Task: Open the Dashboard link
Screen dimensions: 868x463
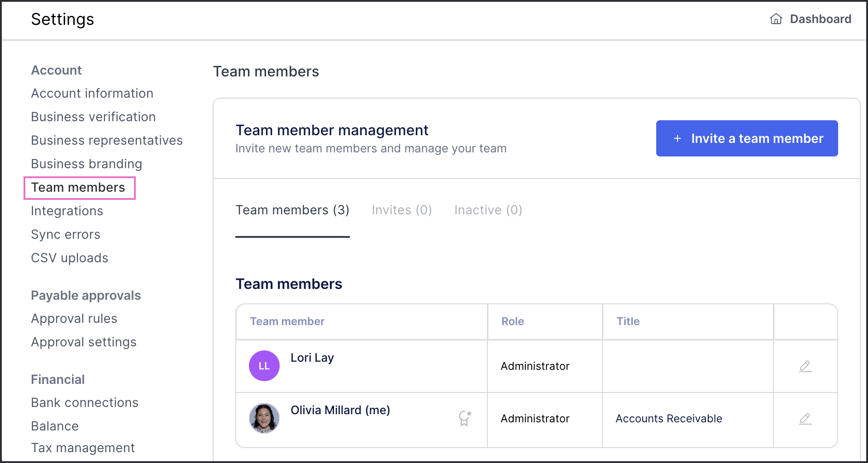Action: (x=810, y=19)
